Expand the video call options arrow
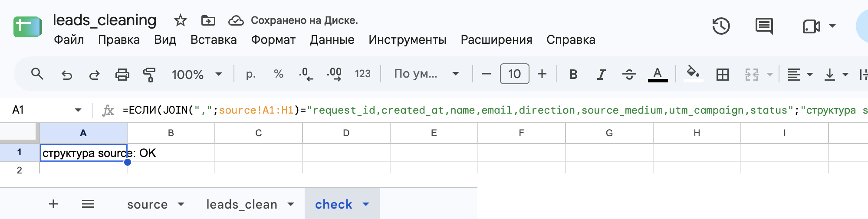 [832, 26]
